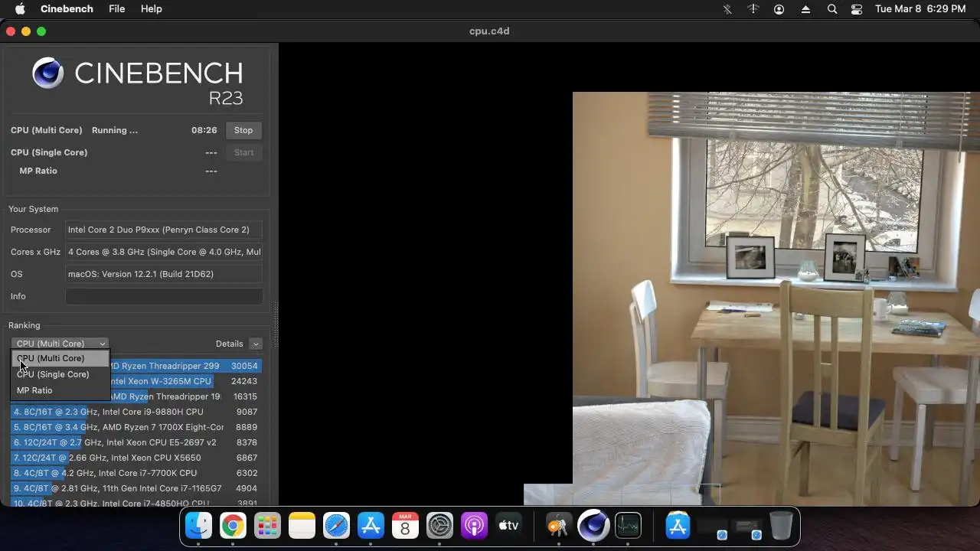
Task: Open Calendar showing MAR 8 in dock
Action: (405, 526)
